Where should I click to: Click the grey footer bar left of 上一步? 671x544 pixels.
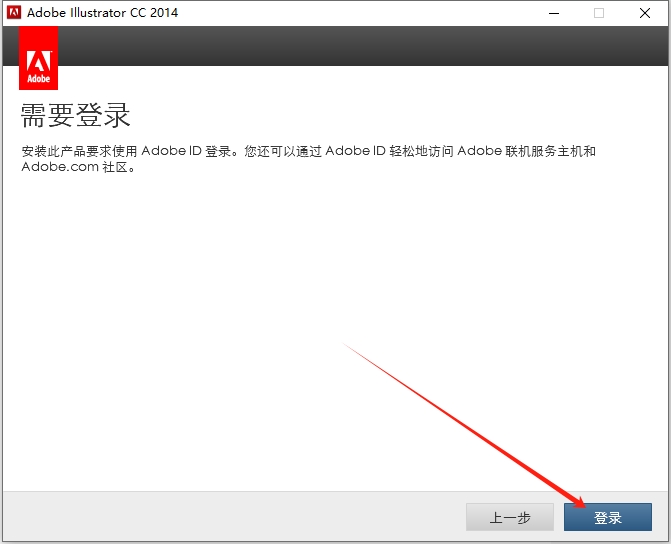pyautogui.click(x=230, y=517)
